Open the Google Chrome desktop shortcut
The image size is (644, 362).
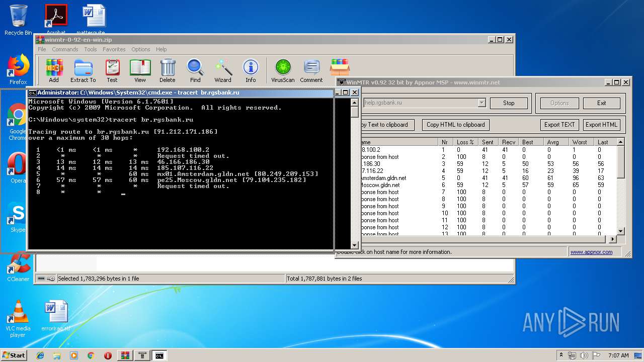(17, 122)
